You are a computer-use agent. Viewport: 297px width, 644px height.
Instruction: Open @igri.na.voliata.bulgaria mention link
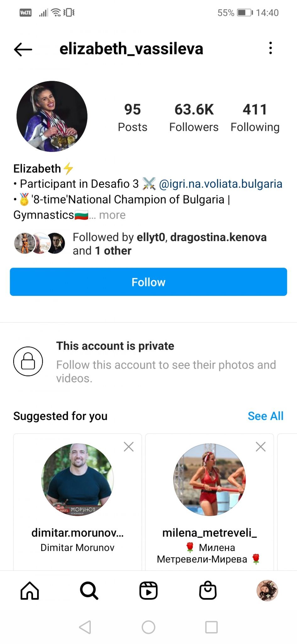click(x=220, y=184)
